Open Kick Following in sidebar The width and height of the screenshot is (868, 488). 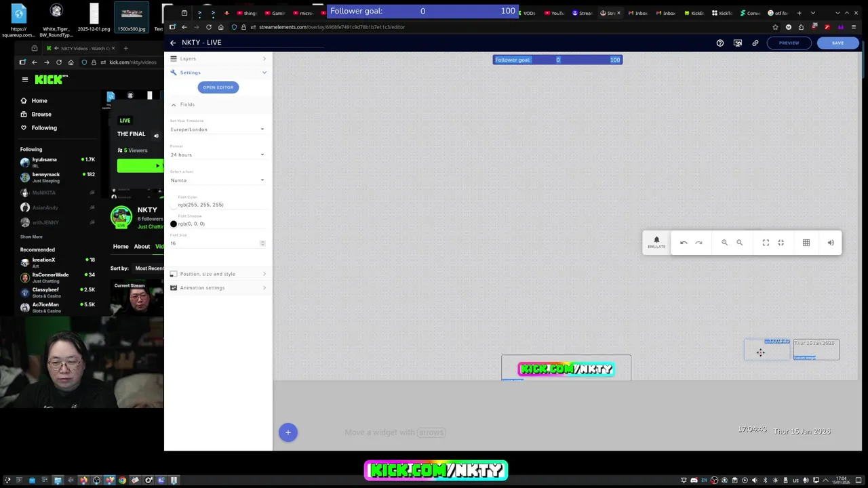(x=44, y=128)
